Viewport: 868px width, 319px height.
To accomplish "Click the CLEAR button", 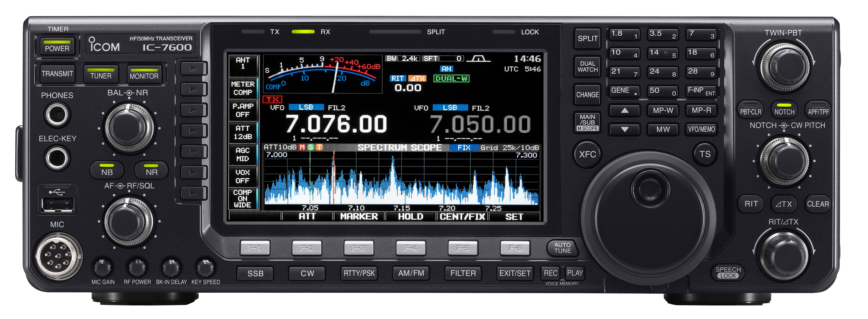I will pos(818,204).
